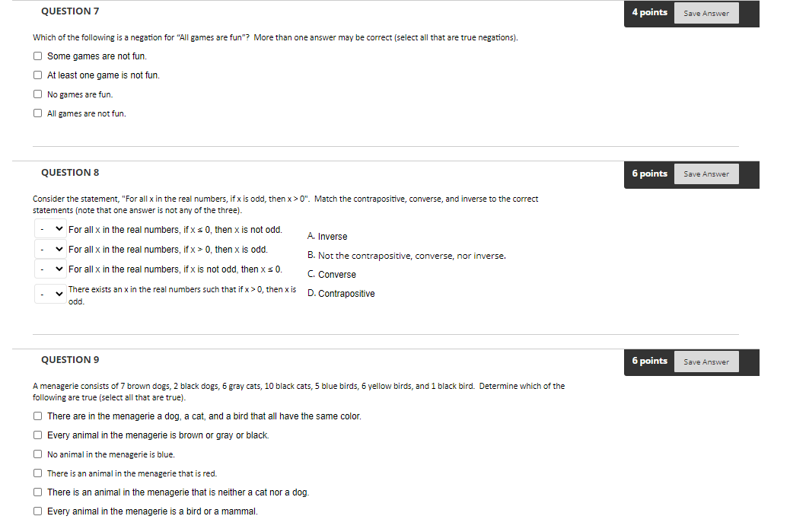Click the 'A. Inverse' answer label
The height and width of the screenshot is (532, 790).
pyautogui.click(x=327, y=236)
